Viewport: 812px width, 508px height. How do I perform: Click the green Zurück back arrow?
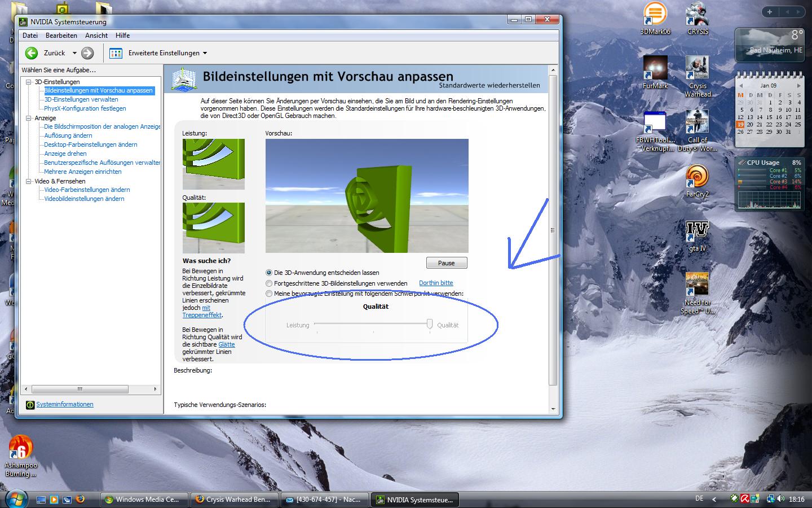32,53
